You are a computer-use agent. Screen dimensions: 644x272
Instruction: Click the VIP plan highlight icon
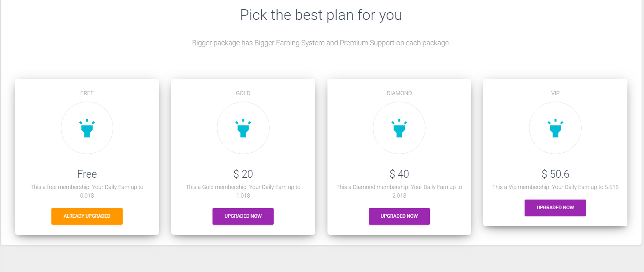click(x=555, y=128)
